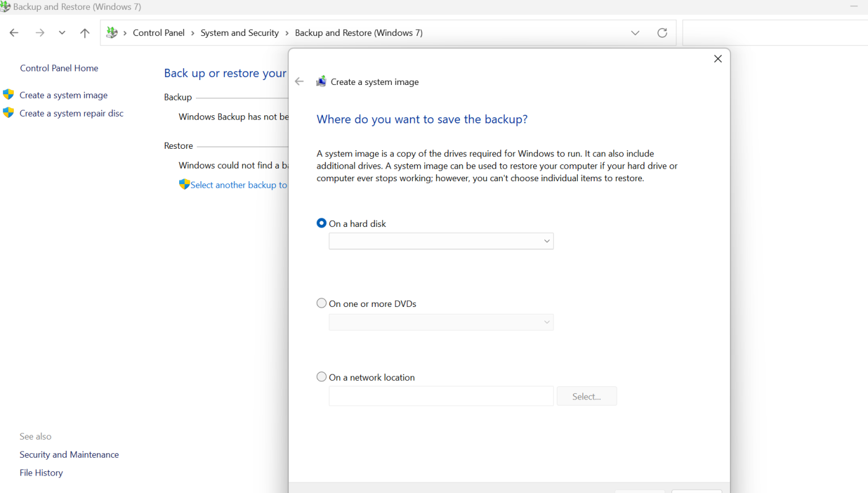Click the Create a system image icon in the dialog header
The image size is (868, 493).
pos(321,81)
